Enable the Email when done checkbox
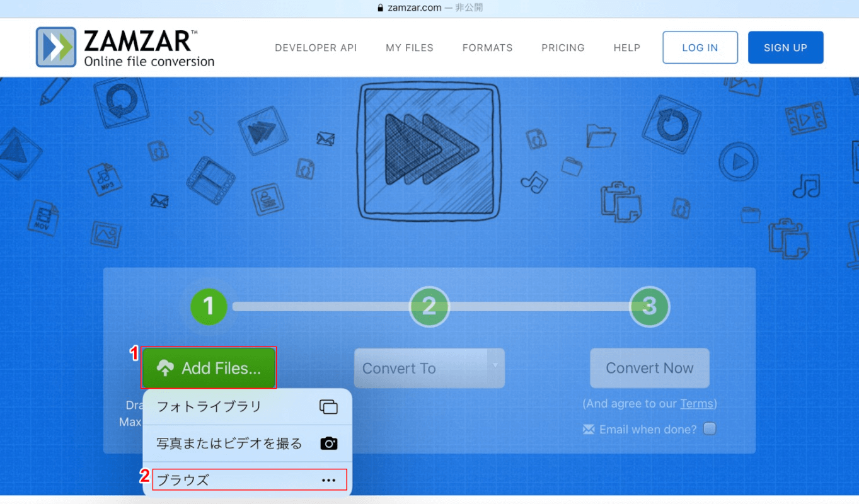Image resolution: width=859 pixels, height=504 pixels. [x=710, y=429]
